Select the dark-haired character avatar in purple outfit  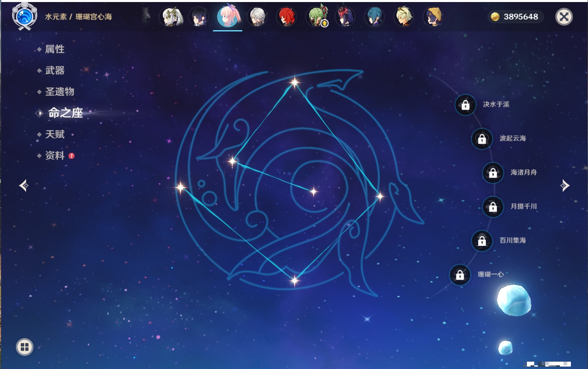(x=199, y=17)
